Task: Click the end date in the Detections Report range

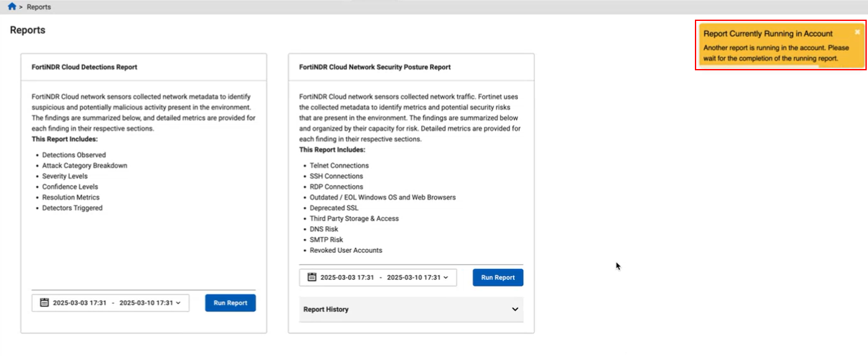Action: [x=146, y=303]
